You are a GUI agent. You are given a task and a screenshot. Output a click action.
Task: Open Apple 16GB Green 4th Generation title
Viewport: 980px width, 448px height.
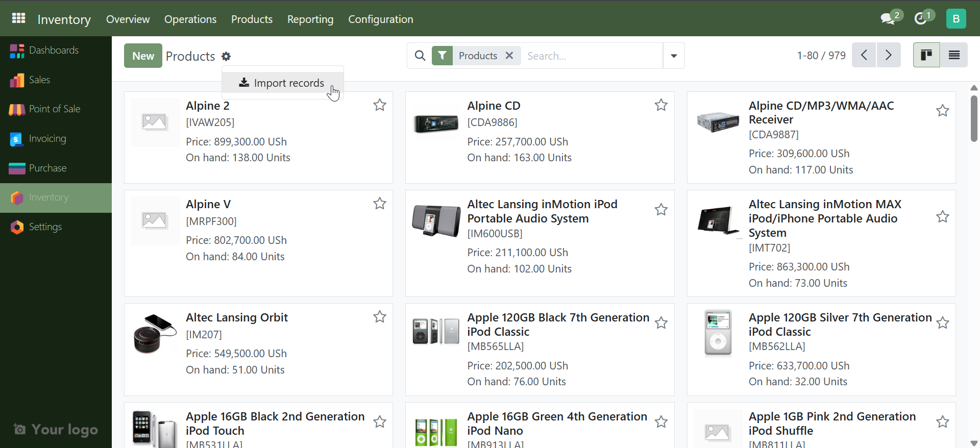click(557, 424)
